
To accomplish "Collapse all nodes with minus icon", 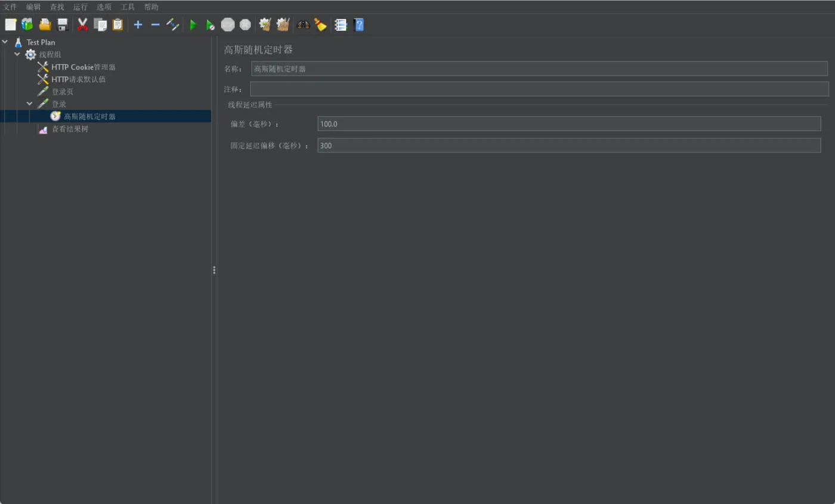I will 155,24.
